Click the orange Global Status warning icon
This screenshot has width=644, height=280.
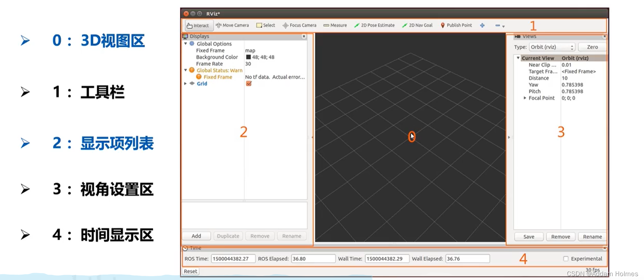click(192, 70)
